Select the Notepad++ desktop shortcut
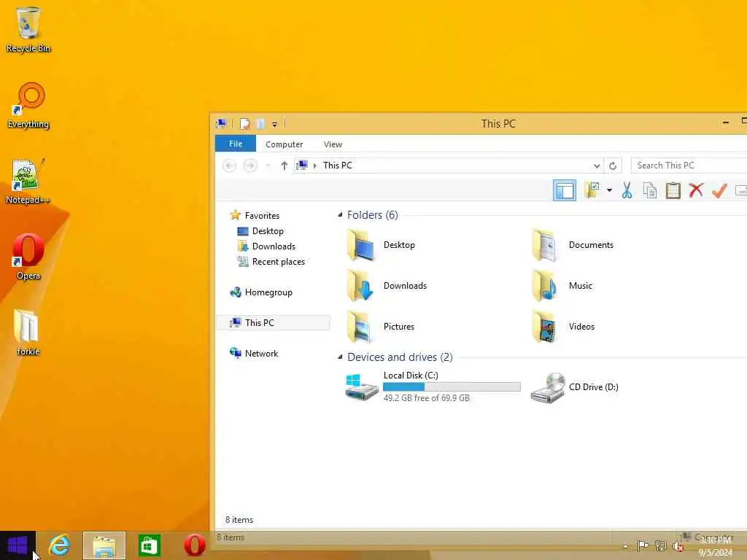The width and height of the screenshot is (747, 560). tap(28, 182)
